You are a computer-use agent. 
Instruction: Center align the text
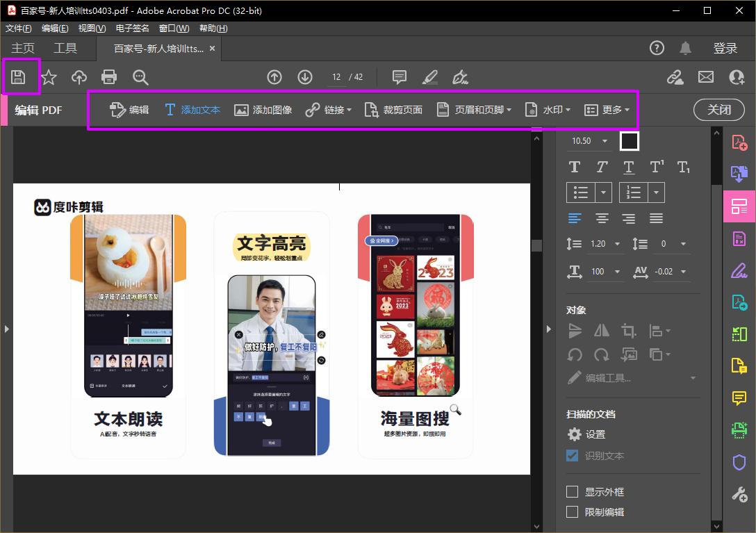coord(602,218)
